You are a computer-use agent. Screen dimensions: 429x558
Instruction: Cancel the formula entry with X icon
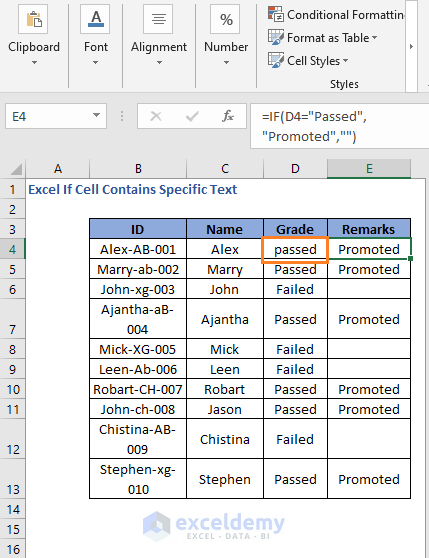(x=156, y=116)
